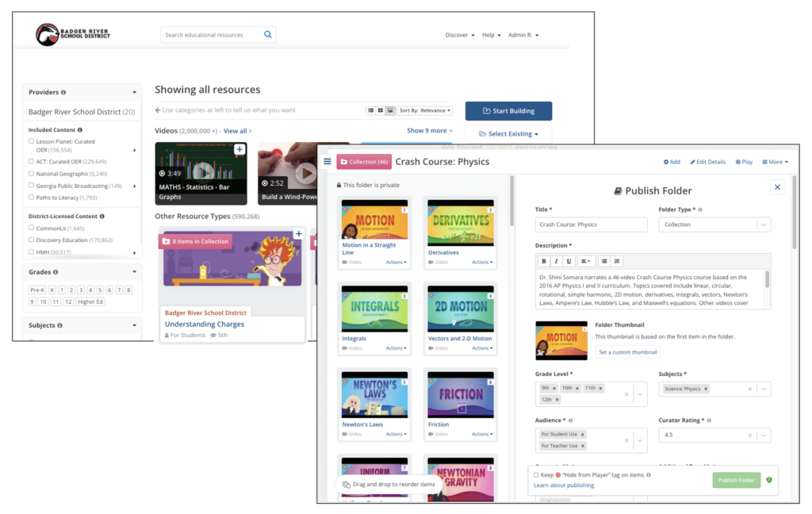
Task: Click View all videos link
Action: point(237,131)
